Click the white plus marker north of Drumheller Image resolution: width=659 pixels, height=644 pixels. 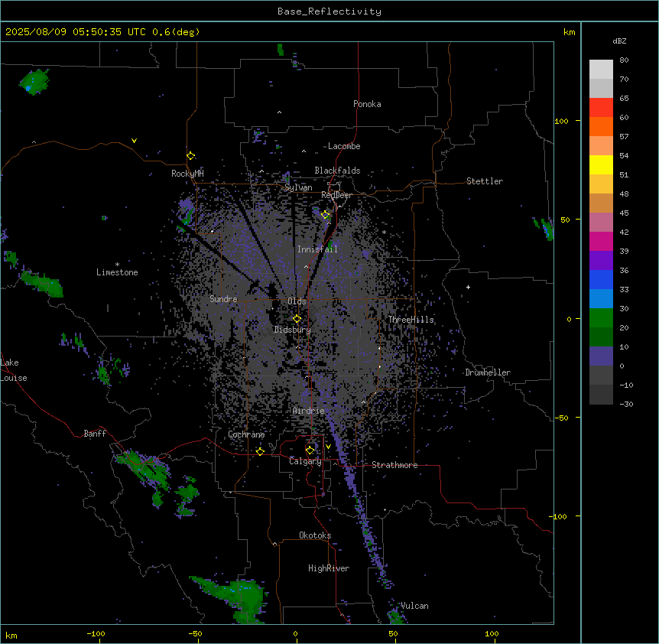[x=468, y=287]
